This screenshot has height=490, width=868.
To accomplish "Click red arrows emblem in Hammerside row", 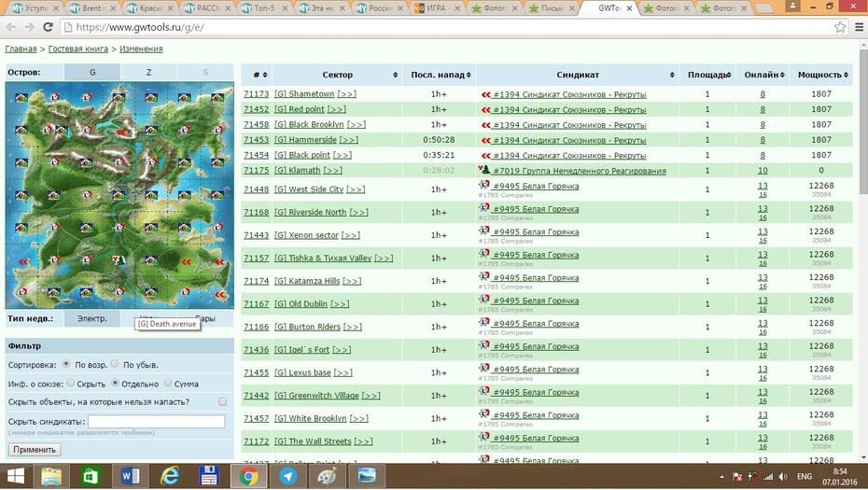I will point(485,141).
